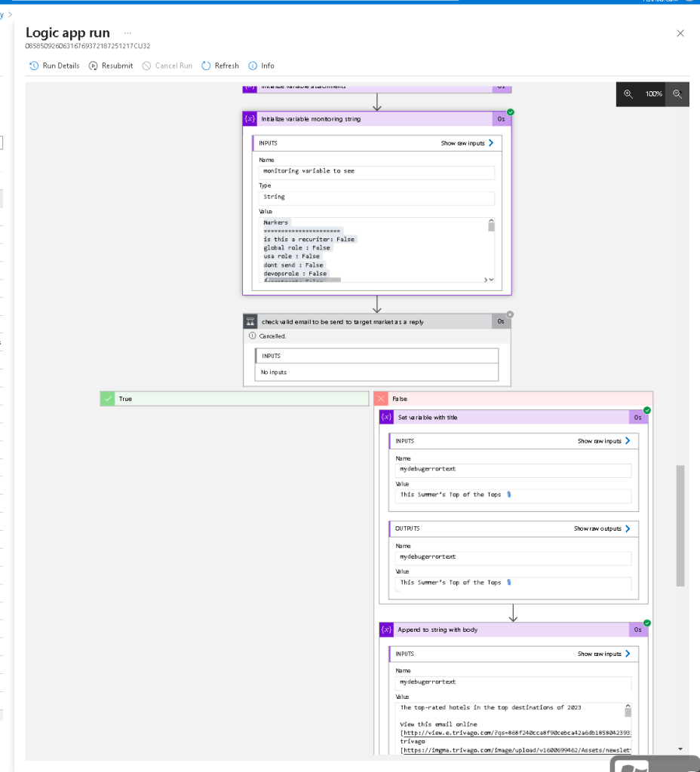Expand the True branch

(235, 399)
